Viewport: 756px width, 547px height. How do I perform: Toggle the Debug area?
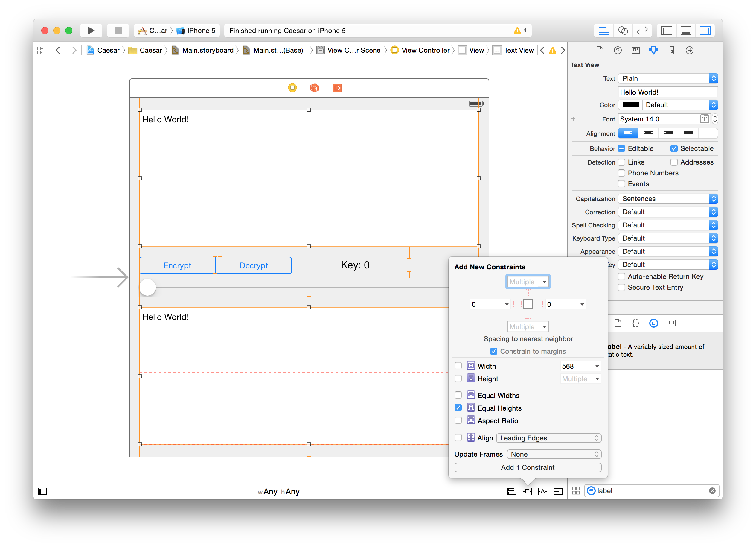[686, 31]
